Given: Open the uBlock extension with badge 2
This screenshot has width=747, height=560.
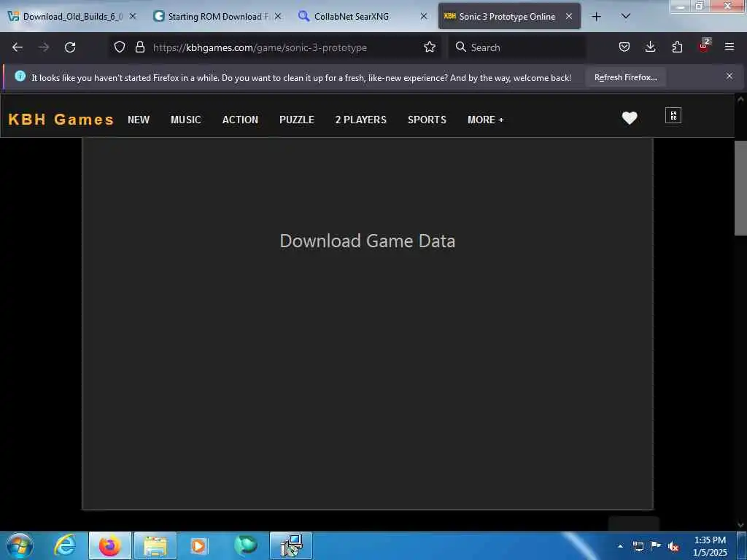Looking at the screenshot, I should coord(704,46).
